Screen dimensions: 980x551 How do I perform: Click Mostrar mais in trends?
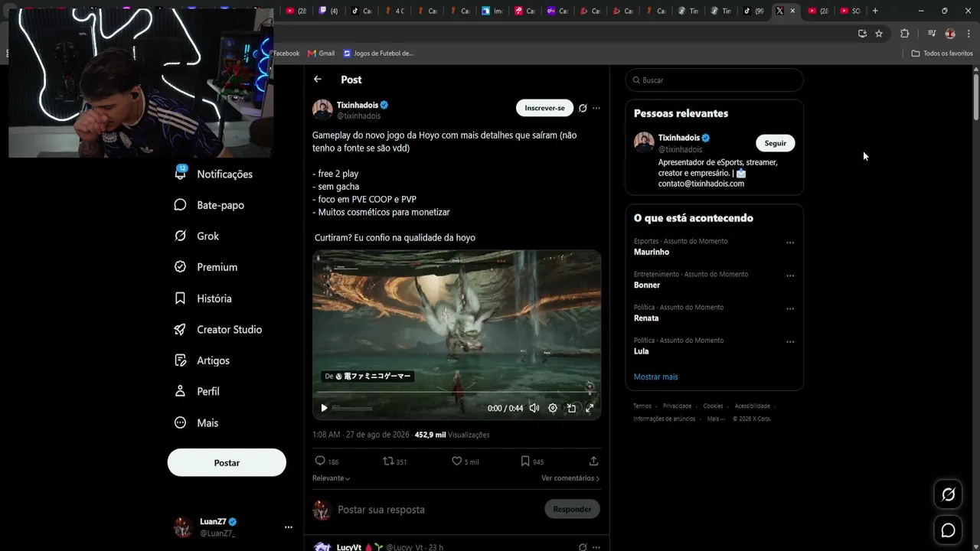[x=655, y=377]
